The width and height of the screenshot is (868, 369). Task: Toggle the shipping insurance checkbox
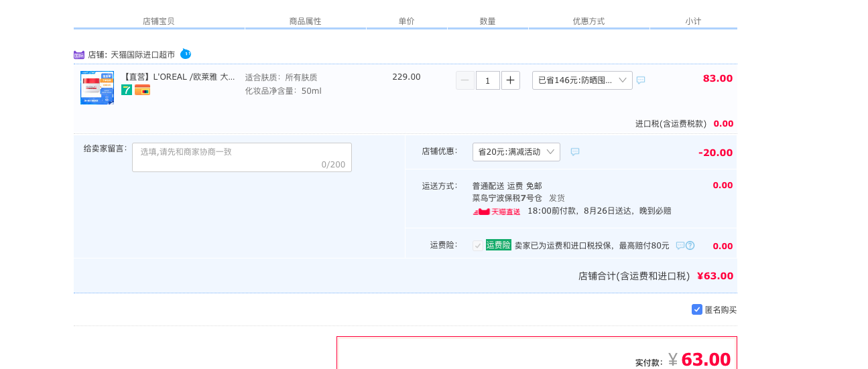coord(477,246)
